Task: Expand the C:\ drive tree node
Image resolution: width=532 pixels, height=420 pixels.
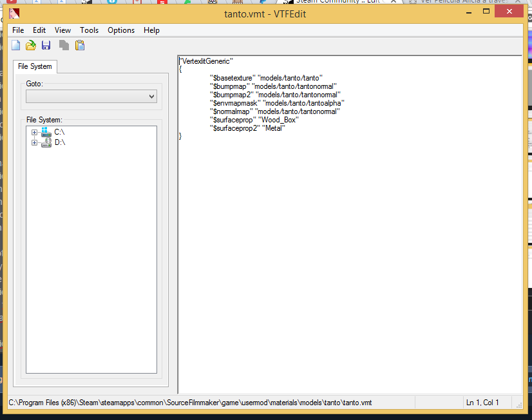Action: click(34, 132)
